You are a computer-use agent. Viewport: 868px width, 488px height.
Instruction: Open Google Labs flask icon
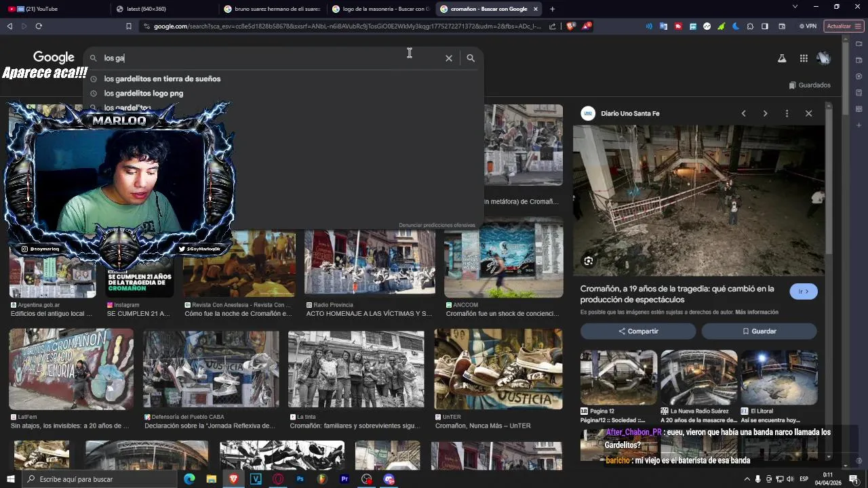[x=782, y=58]
